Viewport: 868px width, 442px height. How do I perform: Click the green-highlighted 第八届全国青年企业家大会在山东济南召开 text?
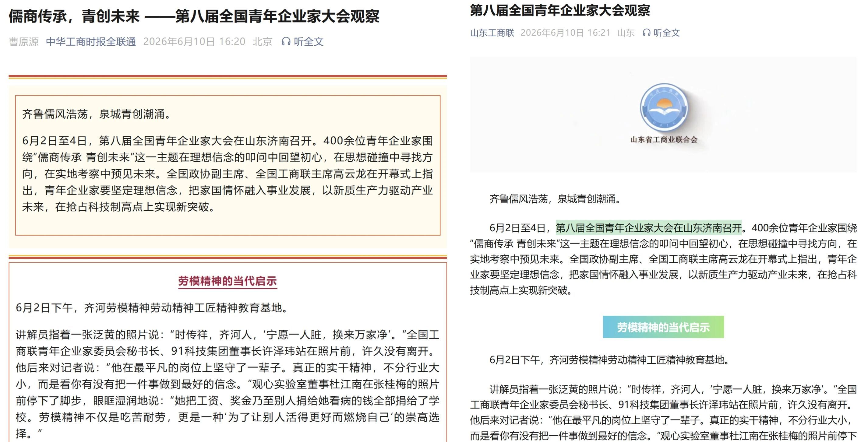click(x=648, y=228)
